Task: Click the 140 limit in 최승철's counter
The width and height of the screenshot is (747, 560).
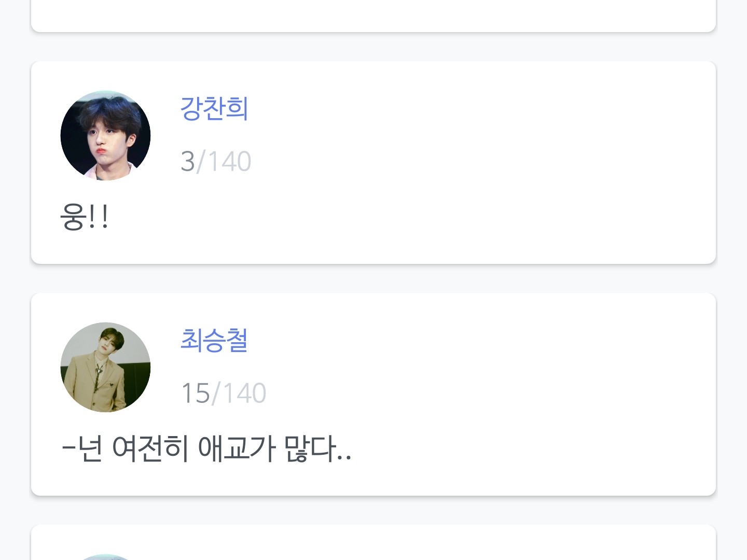Action: tap(245, 393)
